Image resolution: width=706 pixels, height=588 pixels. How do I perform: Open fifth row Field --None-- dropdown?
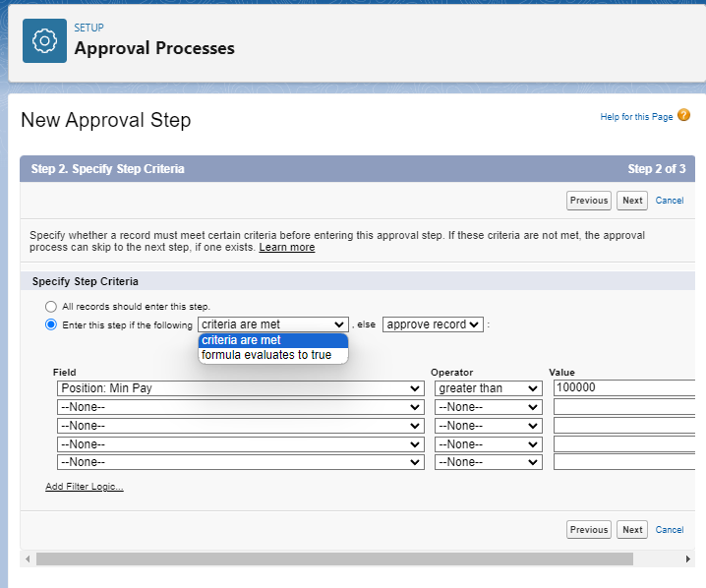(241, 462)
